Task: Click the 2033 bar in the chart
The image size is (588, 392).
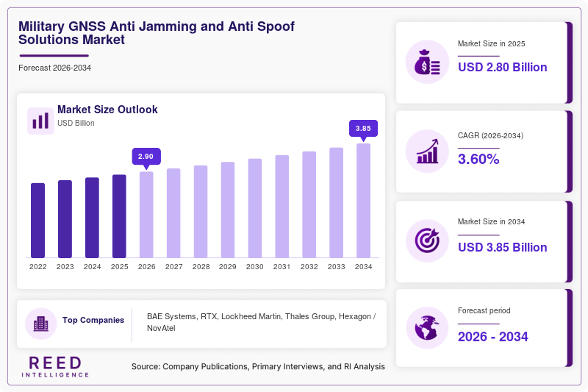Action: tap(337, 203)
